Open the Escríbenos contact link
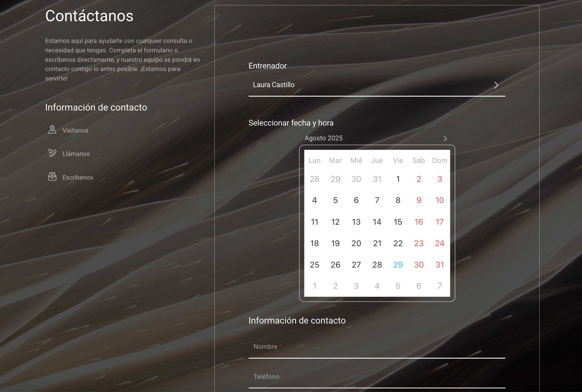This screenshot has width=582, height=392. coord(78,177)
